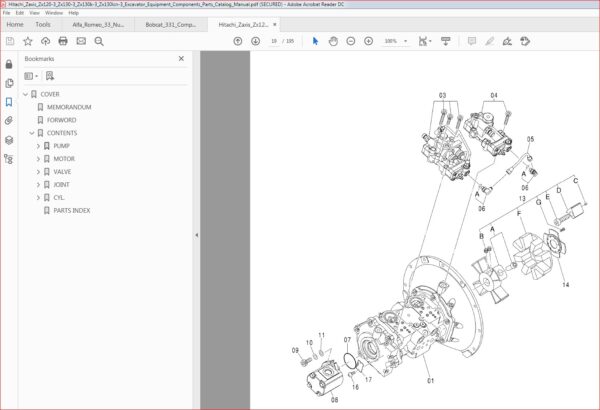Click find current bookmark icon

(50, 76)
